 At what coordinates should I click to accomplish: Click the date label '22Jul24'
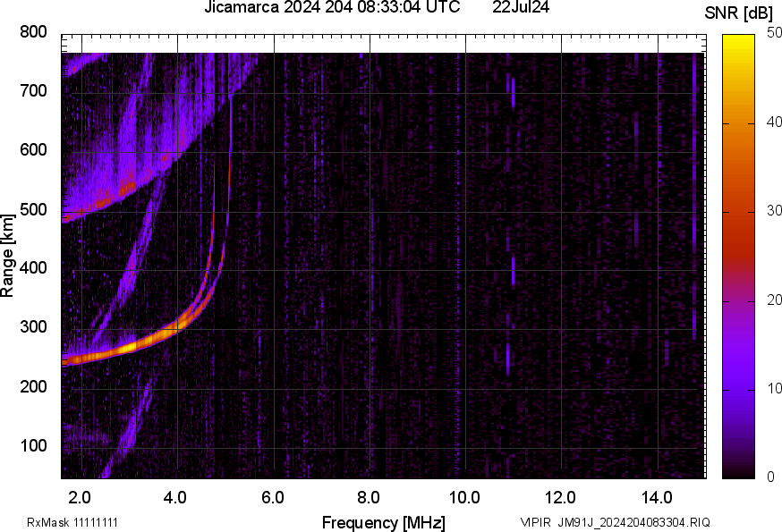(x=521, y=7)
